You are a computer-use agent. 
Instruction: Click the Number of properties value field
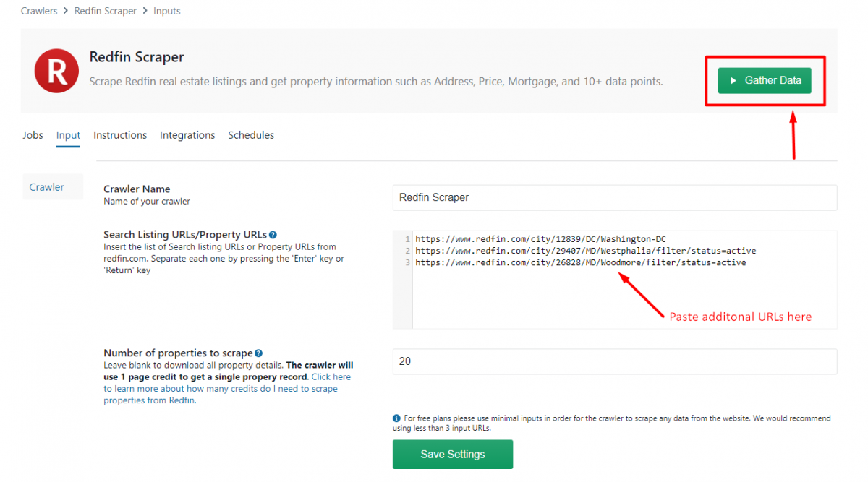tap(614, 361)
